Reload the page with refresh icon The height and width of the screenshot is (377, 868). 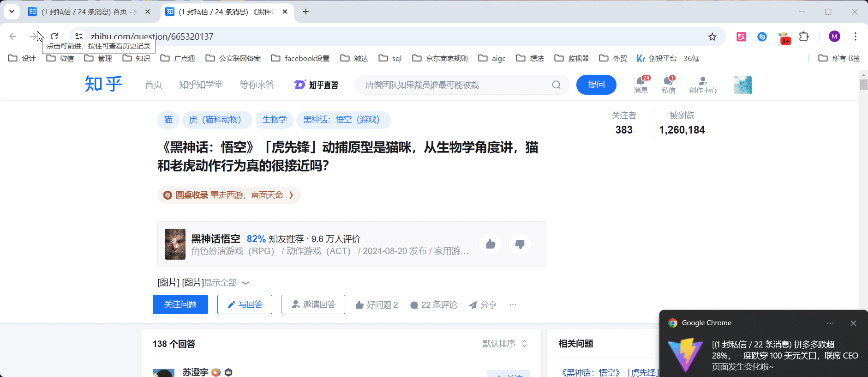pos(54,36)
